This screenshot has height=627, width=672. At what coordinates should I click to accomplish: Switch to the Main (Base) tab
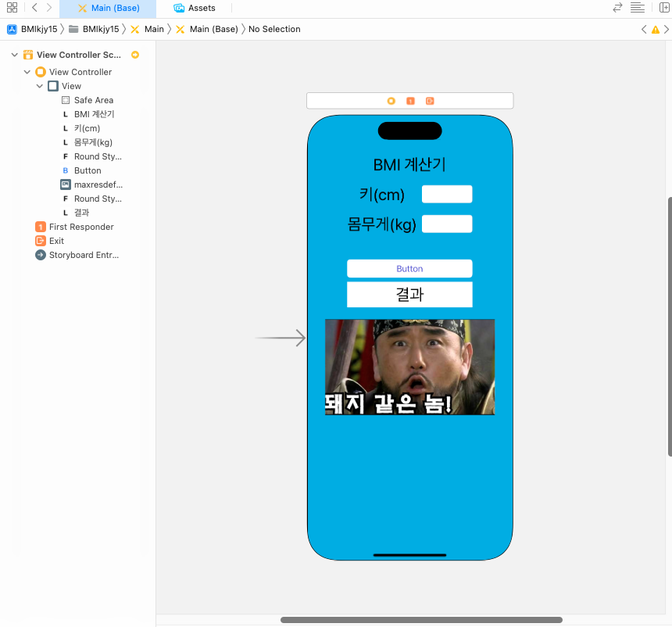coord(109,8)
